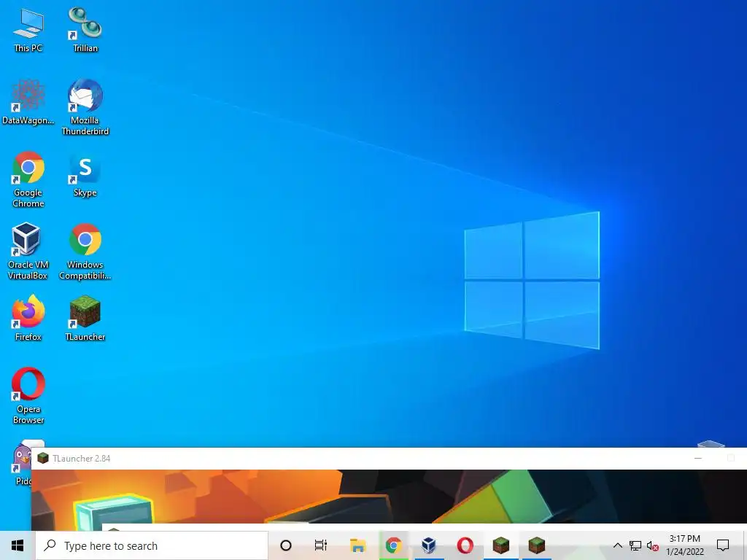This screenshot has height=560, width=747.
Task: Click the taskbar search box
Action: pyautogui.click(x=152, y=545)
